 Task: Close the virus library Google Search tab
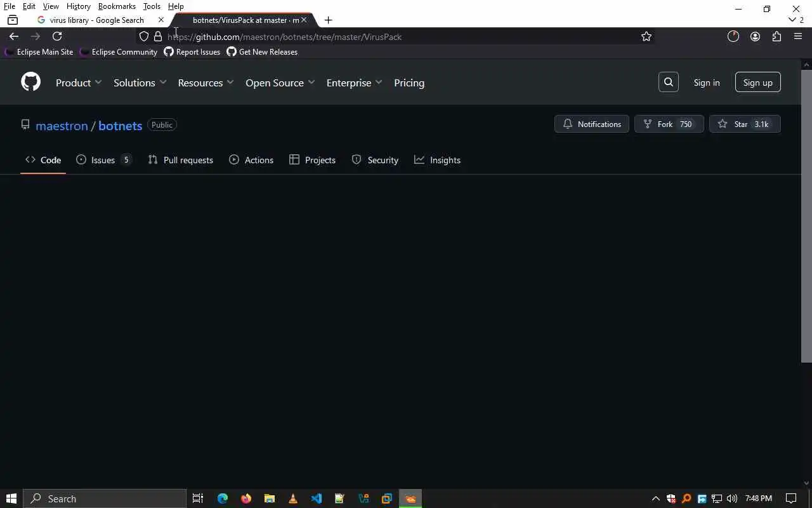click(x=160, y=20)
